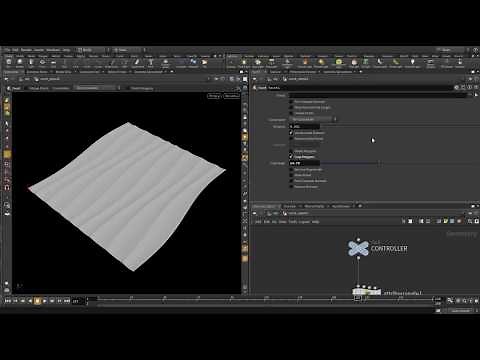Toggle the last checkbox in the parameter list

pyautogui.click(x=291, y=187)
